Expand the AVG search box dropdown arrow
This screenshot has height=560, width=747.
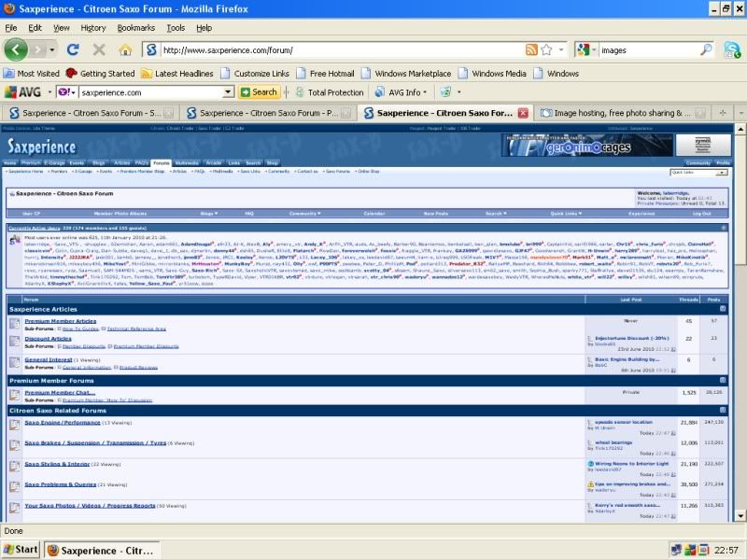[x=228, y=92]
